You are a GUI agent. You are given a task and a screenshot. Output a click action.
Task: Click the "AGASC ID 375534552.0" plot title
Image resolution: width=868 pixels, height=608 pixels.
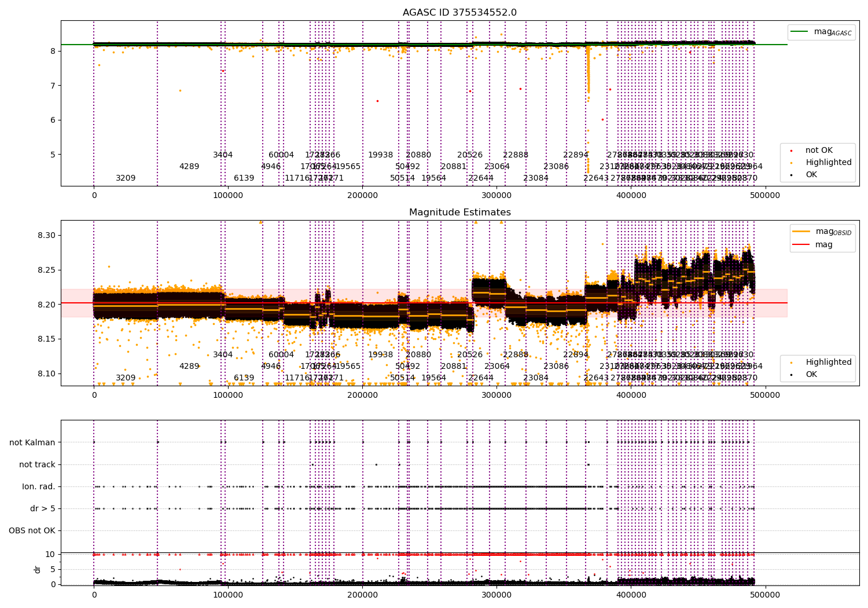coord(459,13)
